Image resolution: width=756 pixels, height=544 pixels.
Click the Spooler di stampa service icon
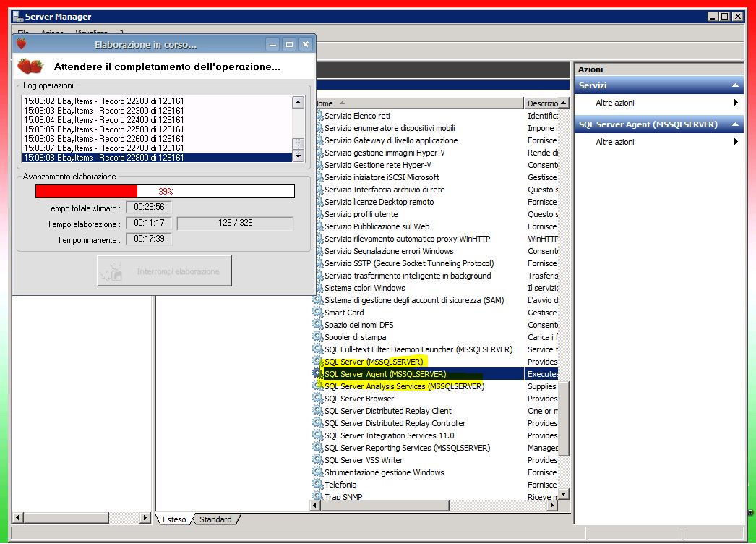coord(317,337)
